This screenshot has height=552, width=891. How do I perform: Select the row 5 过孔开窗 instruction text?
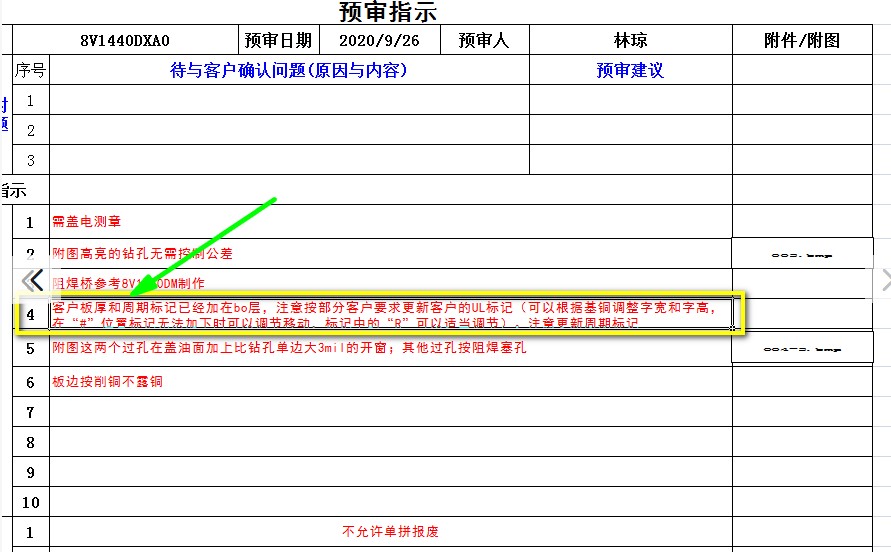(x=289, y=347)
